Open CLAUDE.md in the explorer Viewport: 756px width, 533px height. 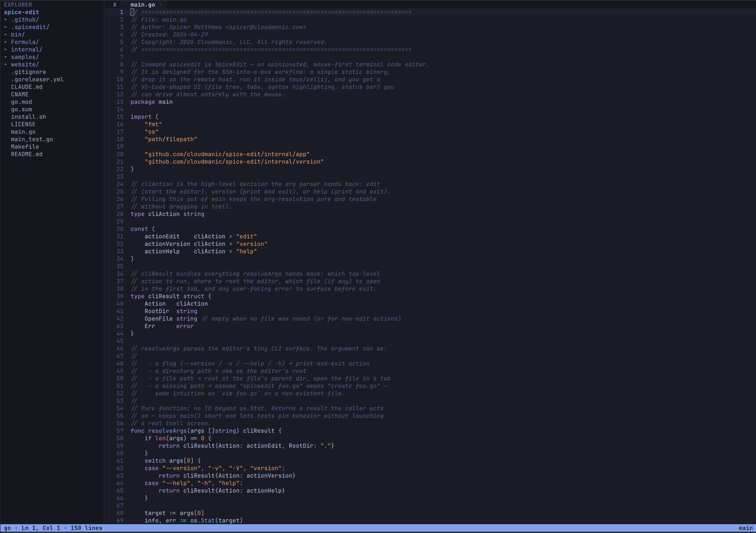26,87
